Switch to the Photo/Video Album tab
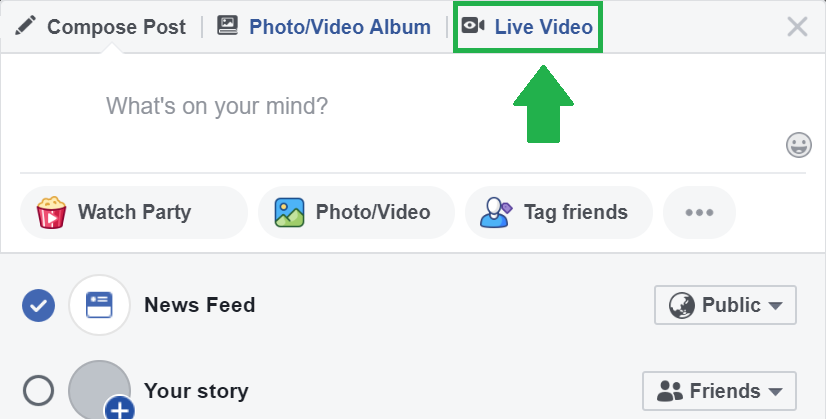This screenshot has width=826, height=419. tap(324, 26)
